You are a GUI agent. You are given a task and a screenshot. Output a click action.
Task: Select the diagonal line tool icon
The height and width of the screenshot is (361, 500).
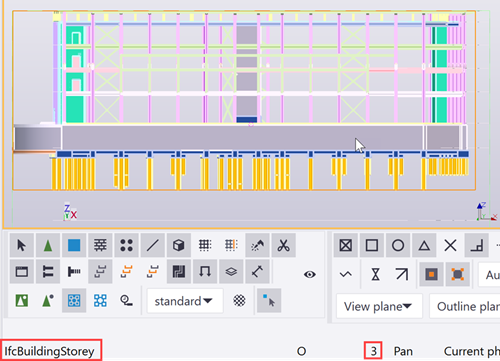pyautogui.click(x=153, y=245)
